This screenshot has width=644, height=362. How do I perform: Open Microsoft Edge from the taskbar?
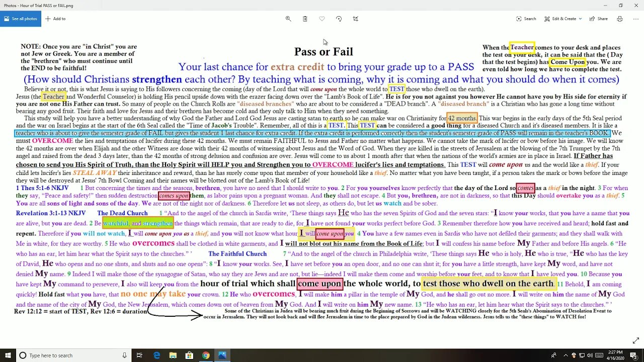click(x=157, y=355)
